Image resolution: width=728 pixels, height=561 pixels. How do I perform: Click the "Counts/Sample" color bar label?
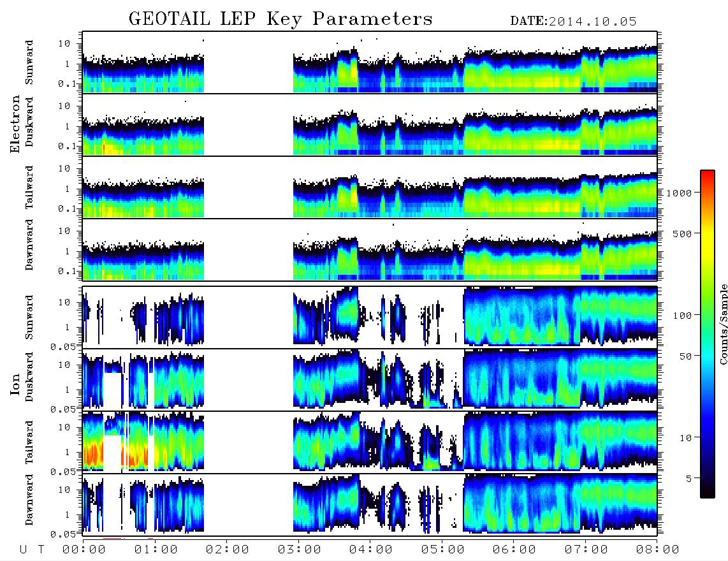723,324
